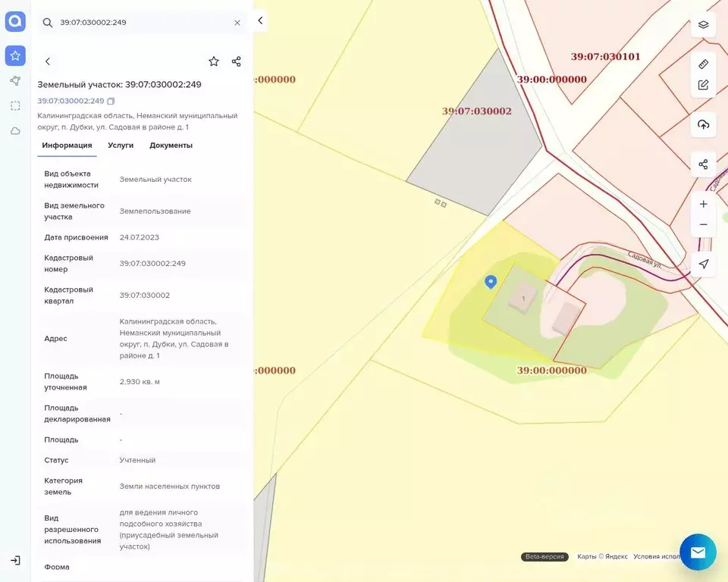Clear the search field with X
Screen dimensions: 728x582
(237, 23)
